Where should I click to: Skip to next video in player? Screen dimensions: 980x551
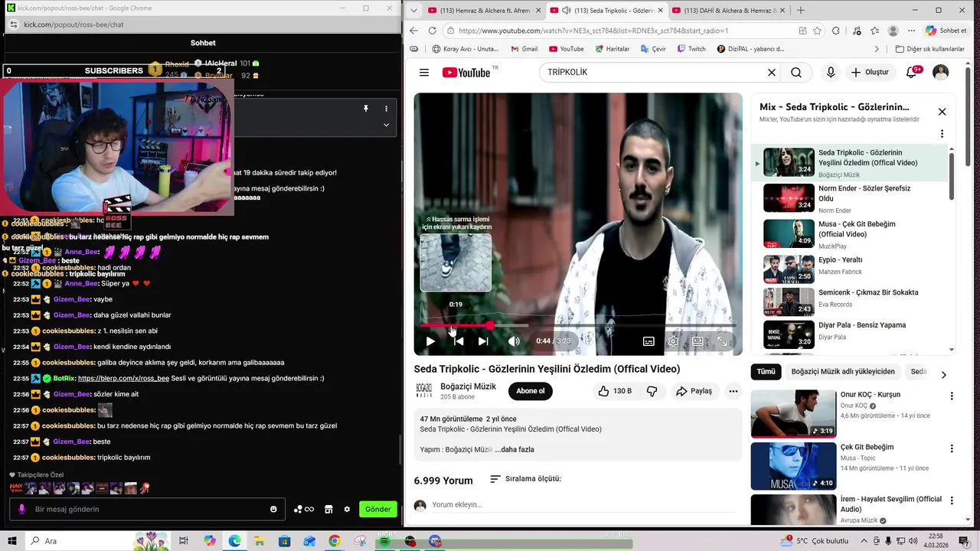[483, 341]
